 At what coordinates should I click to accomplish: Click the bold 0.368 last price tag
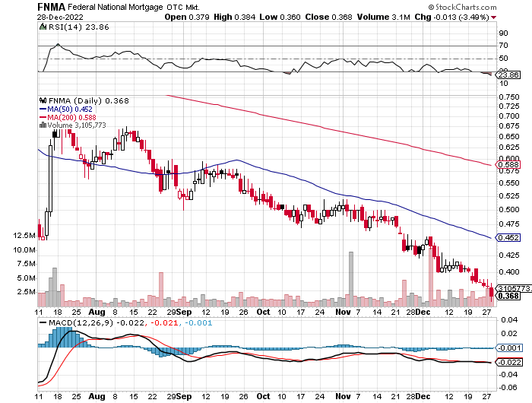click(508, 296)
